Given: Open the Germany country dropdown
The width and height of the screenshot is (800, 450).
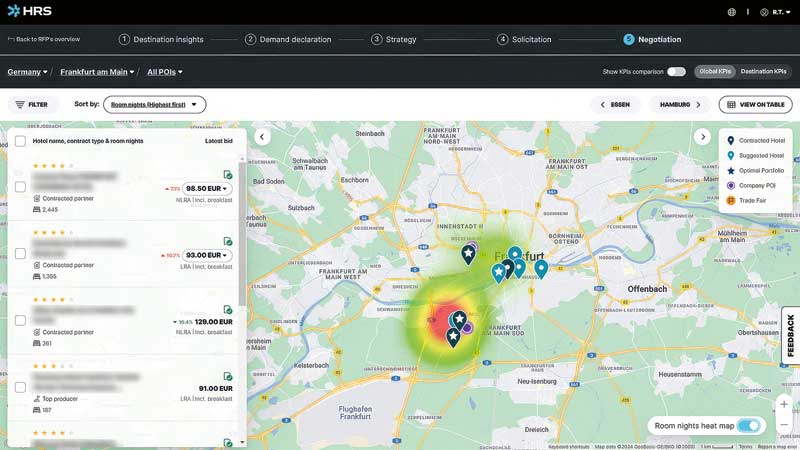Looking at the screenshot, I should click(28, 72).
